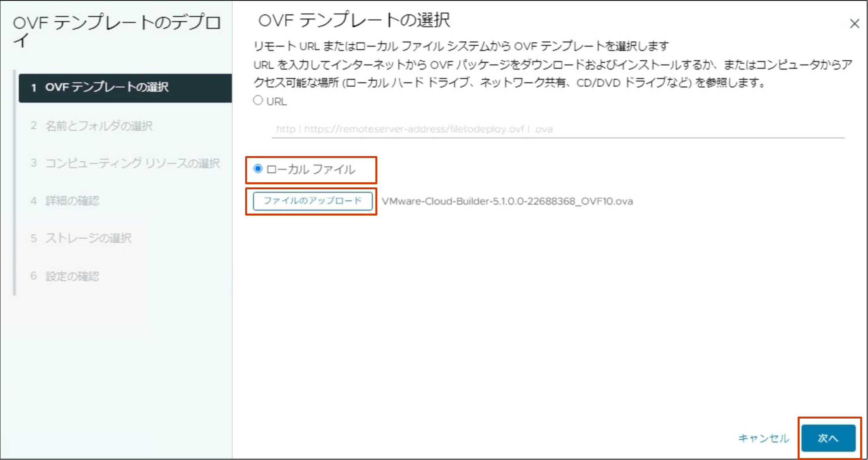Click the VMware-Cloud-Builder ova file name
The image size is (868, 460).
tap(507, 201)
